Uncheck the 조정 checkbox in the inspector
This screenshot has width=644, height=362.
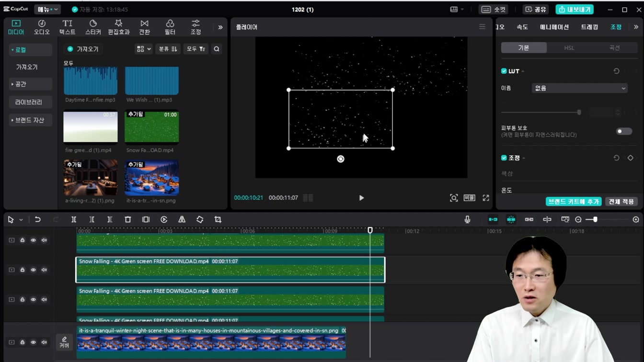[504, 158]
